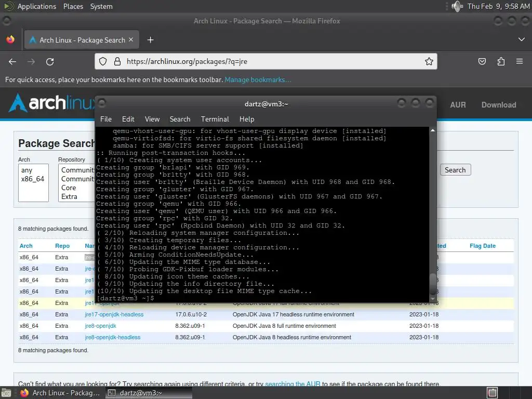Open the jre8-openjdk package link
The width and height of the screenshot is (532, 399).
tap(100, 326)
